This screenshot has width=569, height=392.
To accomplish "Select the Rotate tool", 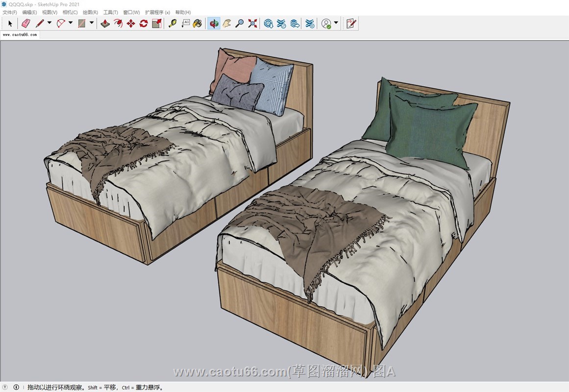I will click(144, 23).
